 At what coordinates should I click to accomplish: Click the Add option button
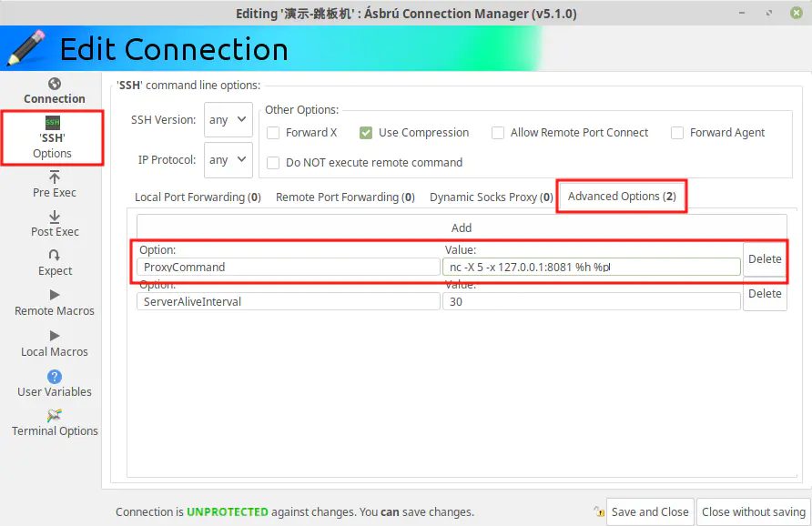click(462, 228)
